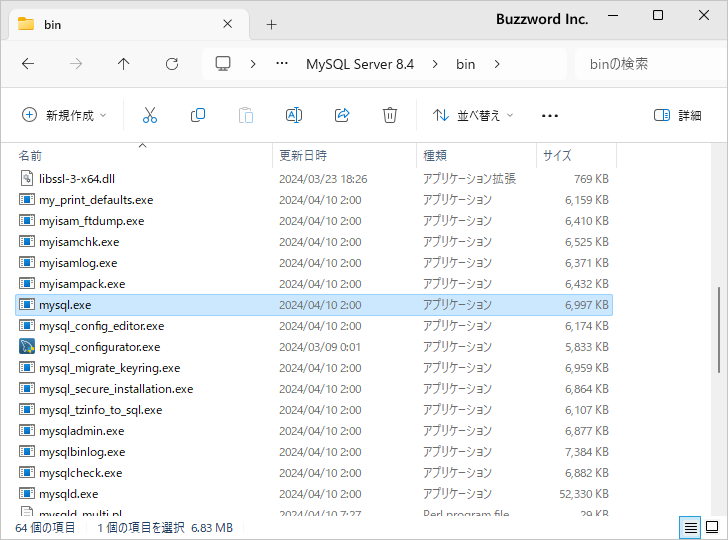
Task: Switch to large thumbnails view icon
Action: [712, 528]
